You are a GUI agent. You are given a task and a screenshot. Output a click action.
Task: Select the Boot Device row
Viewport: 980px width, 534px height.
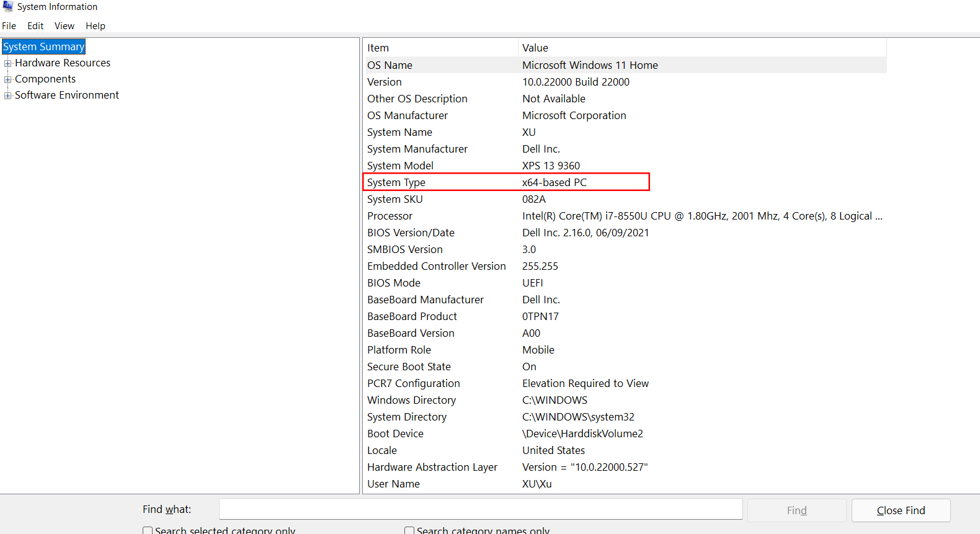625,434
